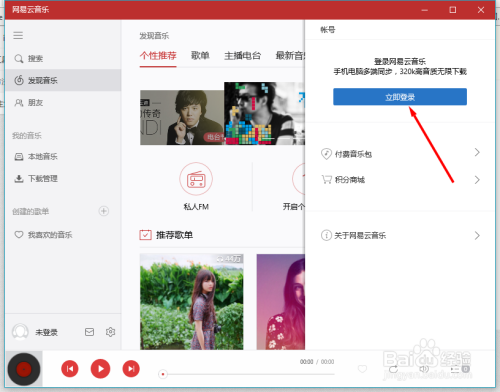Screen dimensions: 500x392
Task: Switch to the 主播电台 tab
Action: (242, 56)
